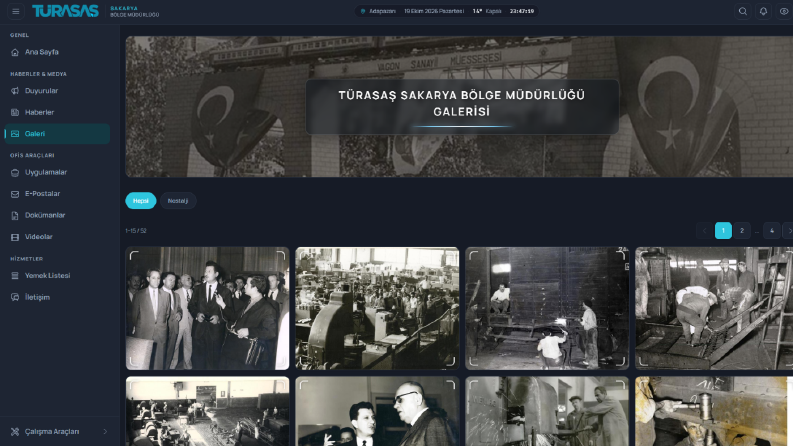Open photo of workers bending by ladder
Viewport: 793px width, 446px height.
click(714, 308)
